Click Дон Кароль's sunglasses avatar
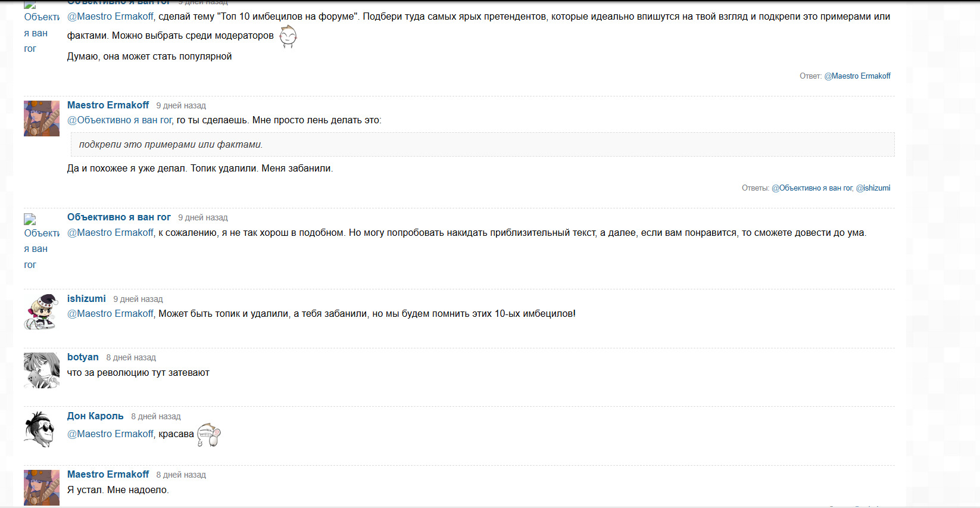Viewport: 980px width, 508px height. 42,429
